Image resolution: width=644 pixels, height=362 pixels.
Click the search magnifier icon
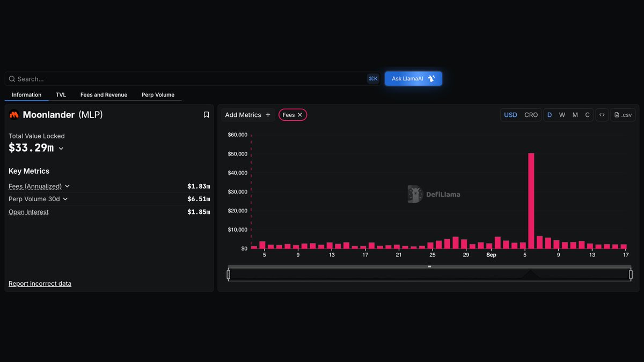tap(12, 79)
